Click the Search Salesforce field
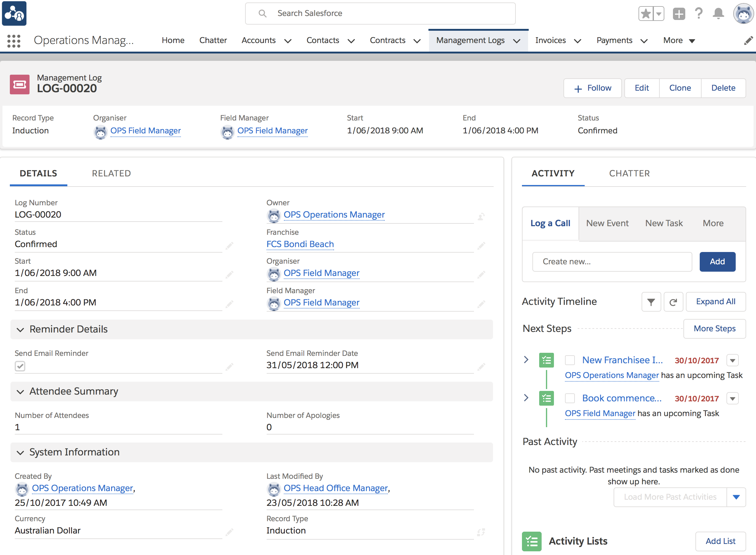Viewport: 756px width, 555px height. click(380, 14)
